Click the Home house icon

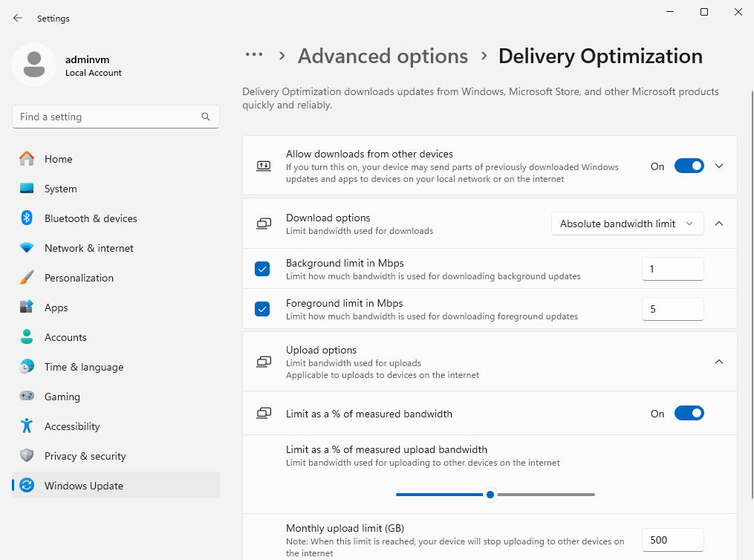tap(27, 159)
